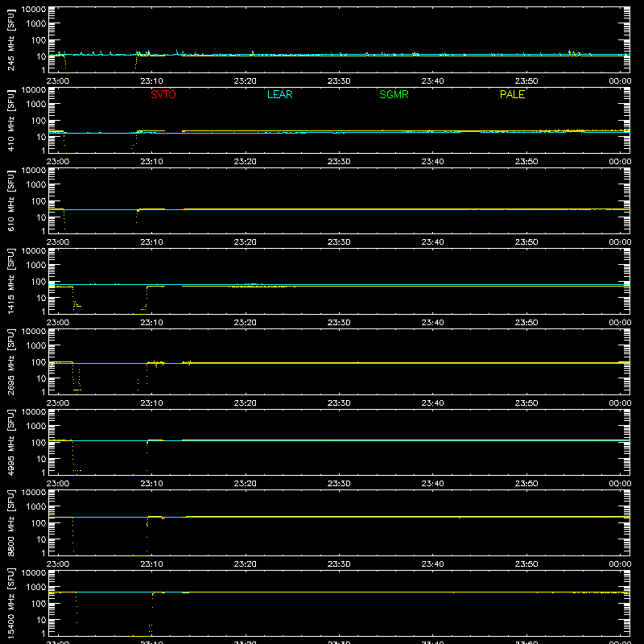Select the '245 MHz [SFU]' axis title

click(x=10, y=39)
